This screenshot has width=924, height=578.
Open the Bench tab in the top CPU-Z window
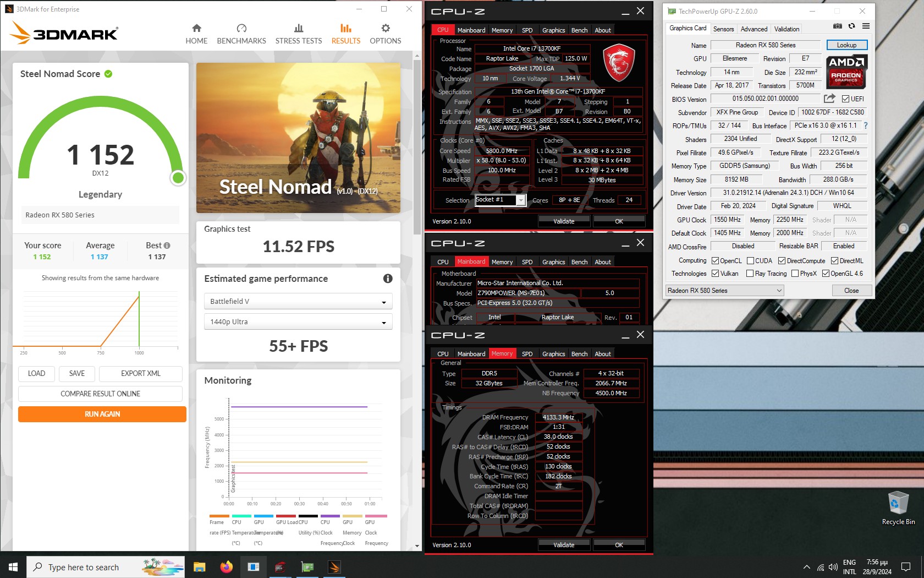coord(579,30)
